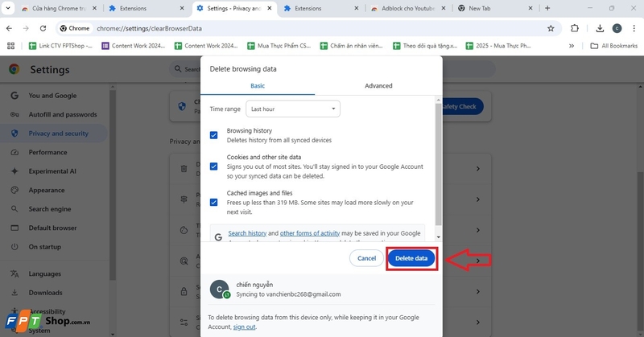Cancel the Delete browsing data dialog
The image size is (644, 337).
pos(366,258)
